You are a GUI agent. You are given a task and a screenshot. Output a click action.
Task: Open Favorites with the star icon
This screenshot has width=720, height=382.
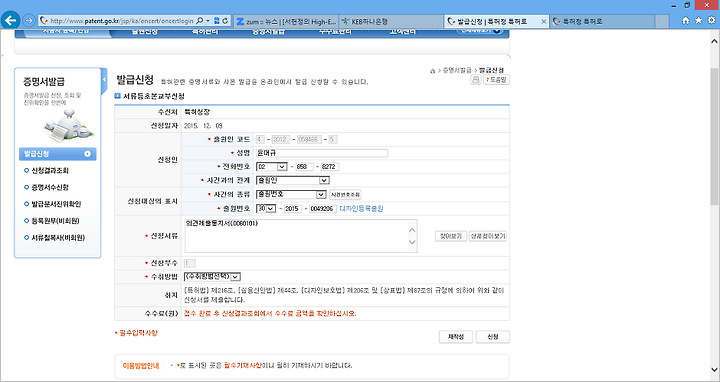(698, 20)
